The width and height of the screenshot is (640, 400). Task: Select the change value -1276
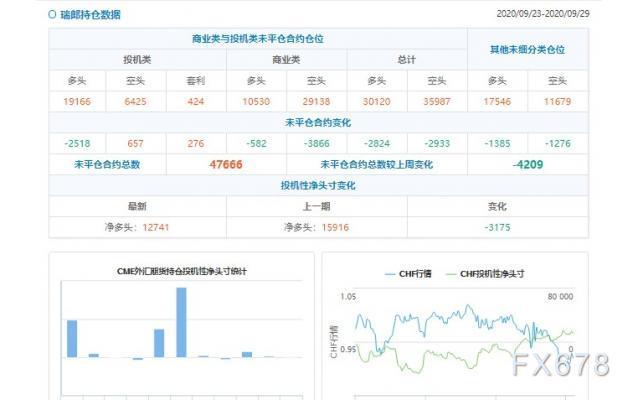pos(557,144)
